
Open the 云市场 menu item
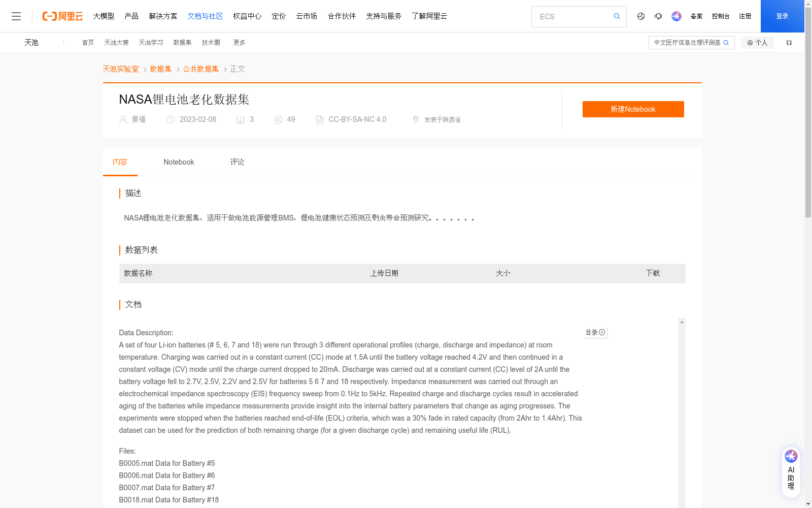pos(307,16)
